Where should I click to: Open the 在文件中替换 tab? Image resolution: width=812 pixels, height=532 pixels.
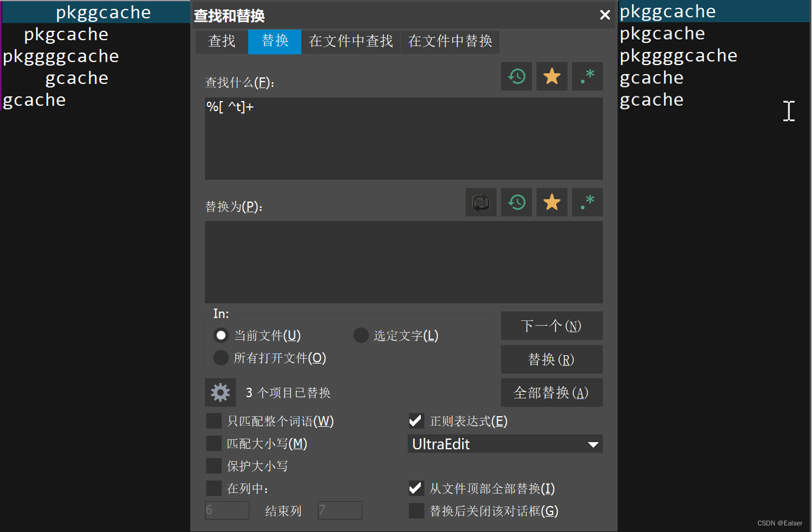[x=450, y=41]
